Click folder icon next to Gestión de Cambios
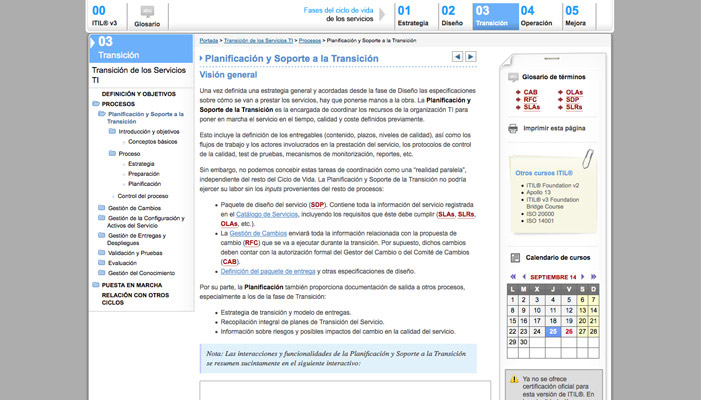 pyautogui.click(x=101, y=207)
